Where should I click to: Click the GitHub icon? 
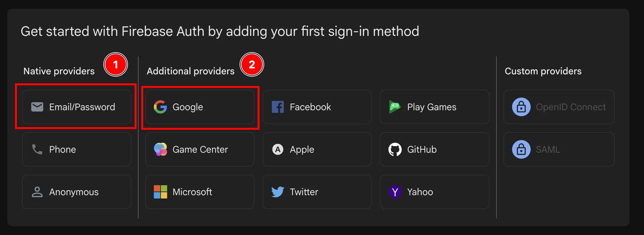(x=395, y=149)
